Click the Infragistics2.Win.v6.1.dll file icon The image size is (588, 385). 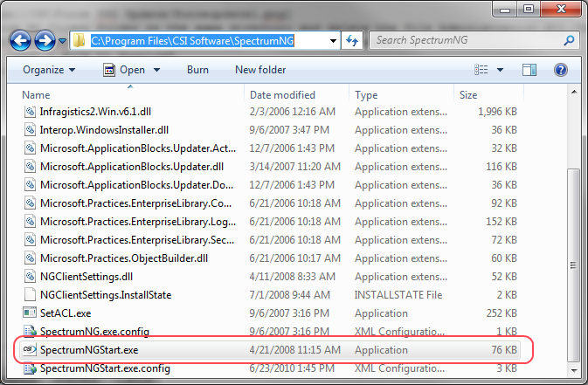30,112
